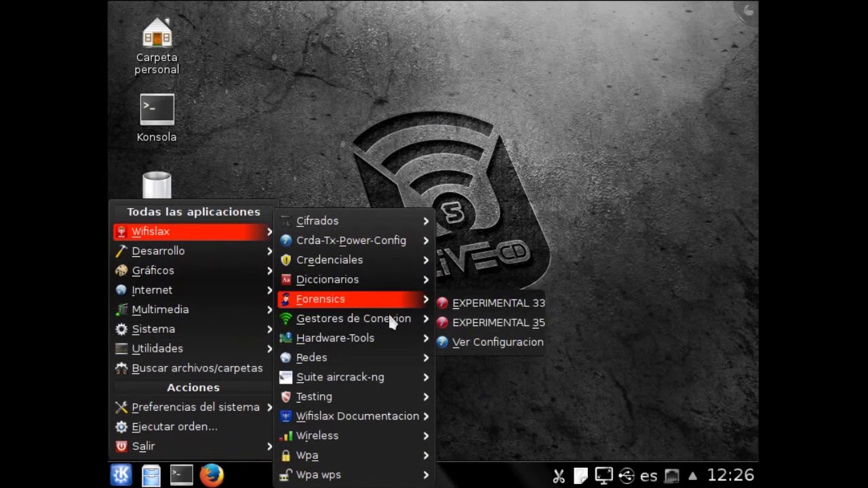
Task: Click the Crda-Tx-Power-Config globe icon
Action: coord(286,241)
